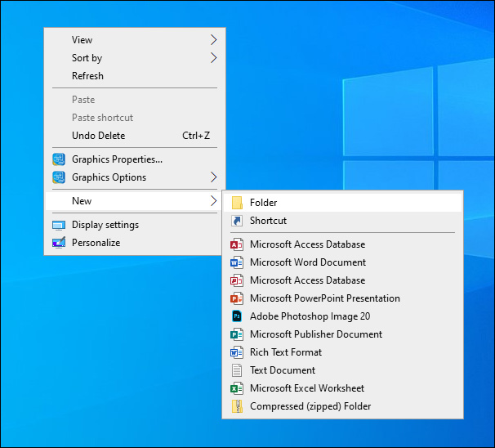Viewport: 495px width, 448px height.
Task: Click the Text Document page icon
Action: (x=237, y=370)
